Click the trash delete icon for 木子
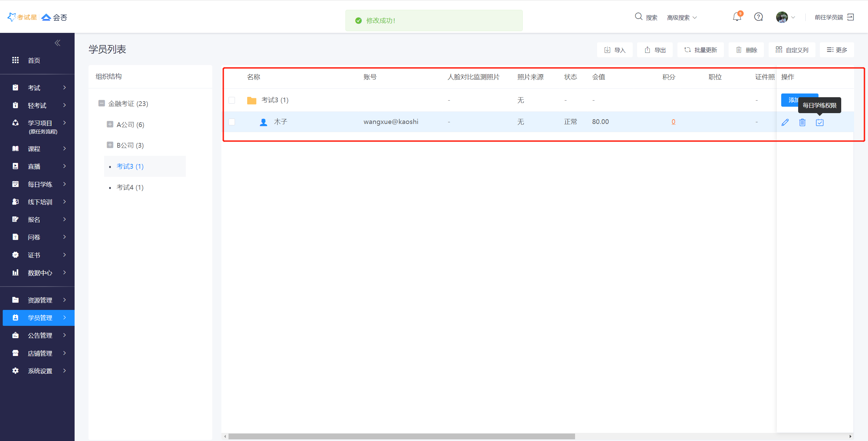The height and width of the screenshot is (441, 868). coord(802,122)
